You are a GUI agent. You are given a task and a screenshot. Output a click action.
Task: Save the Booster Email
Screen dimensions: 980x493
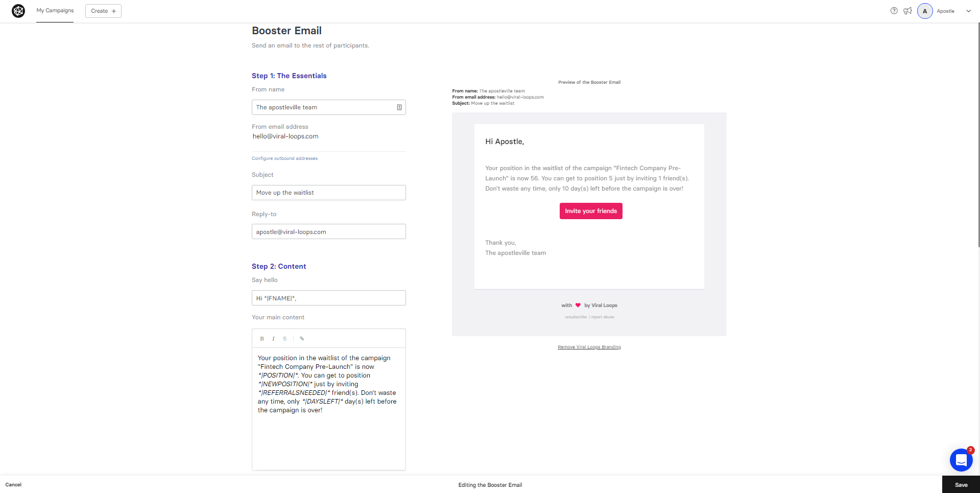coord(961,485)
